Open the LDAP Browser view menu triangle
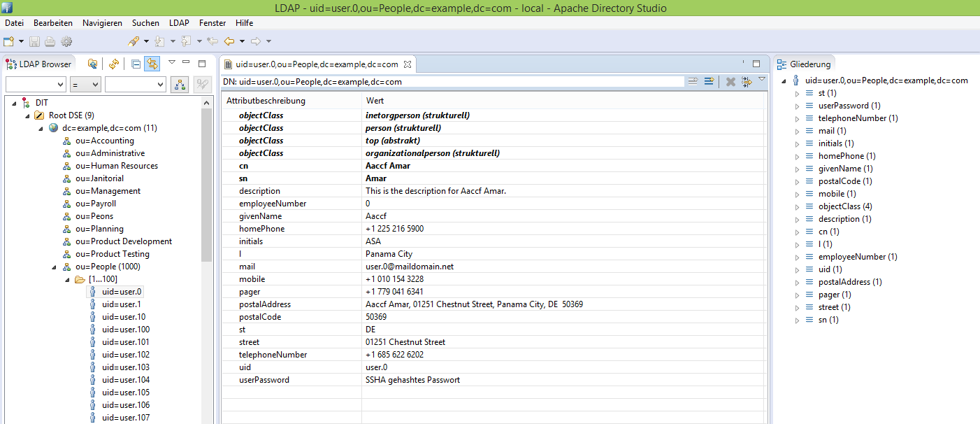 point(172,62)
